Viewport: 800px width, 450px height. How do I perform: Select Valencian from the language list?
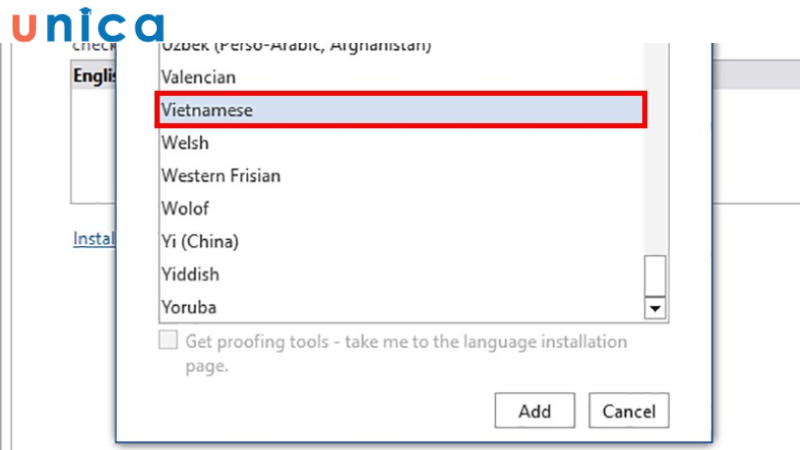point(198,77)
